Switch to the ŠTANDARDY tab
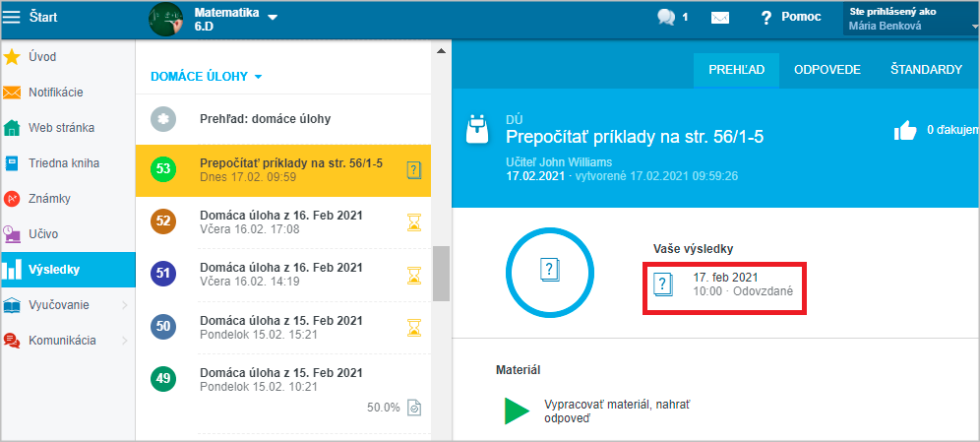980x442 pixels. click(x=926, y=69)
